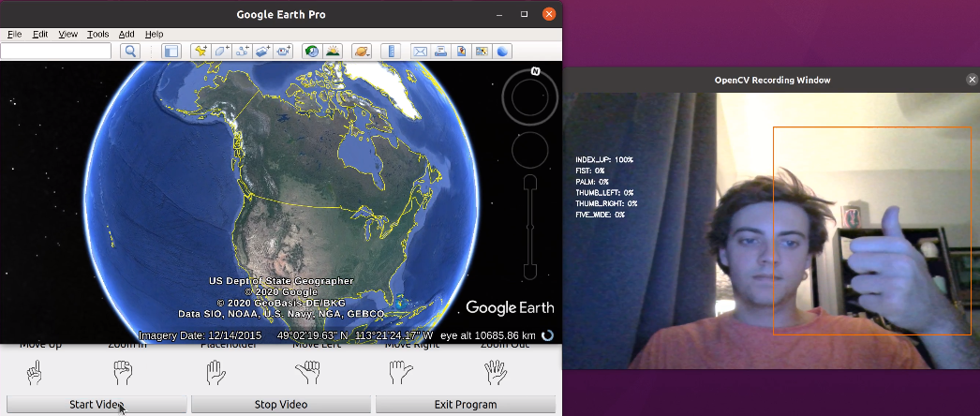Viewport: 980px width, 416px height.
Task: Click the 49°02'19.63" N latitude readout
Action: (x=315, y=335)
